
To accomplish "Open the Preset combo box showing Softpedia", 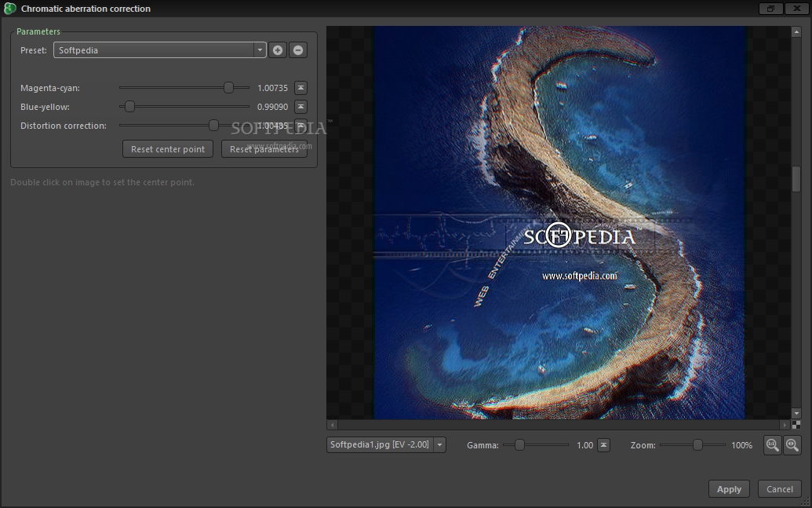I will tap(159, 50).
